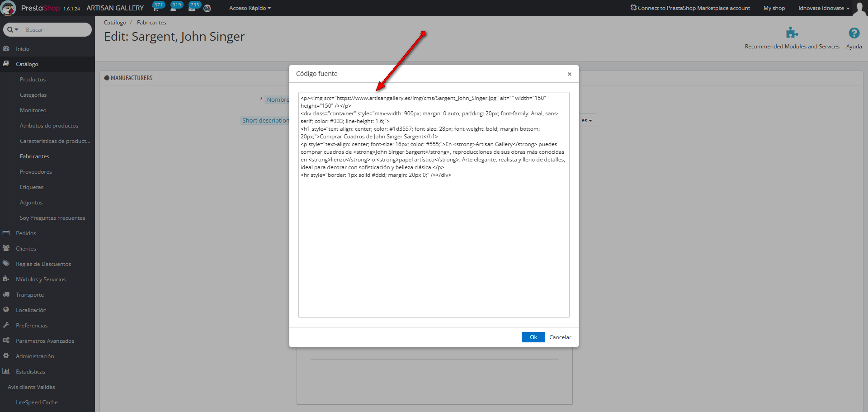Click the user avatar icon in top bar
The height and width of the screenshot is (412, 868).
(x=859, y=8)
